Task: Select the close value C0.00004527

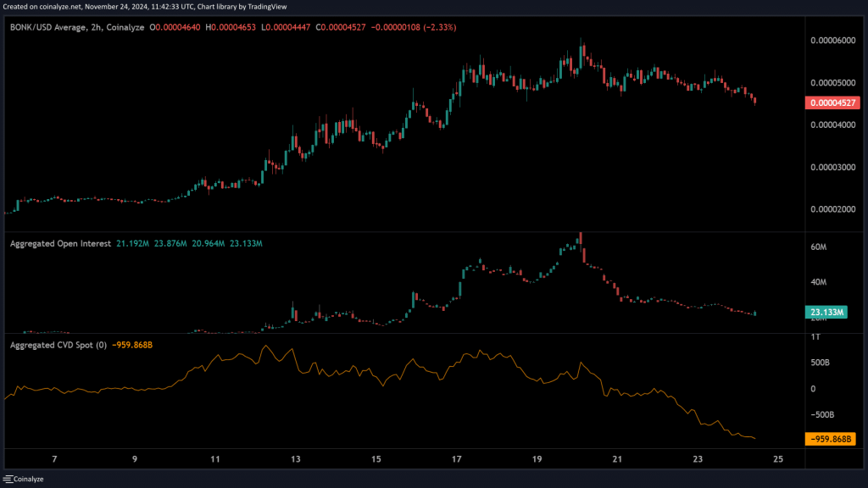Action: click(x=341, y=27)
